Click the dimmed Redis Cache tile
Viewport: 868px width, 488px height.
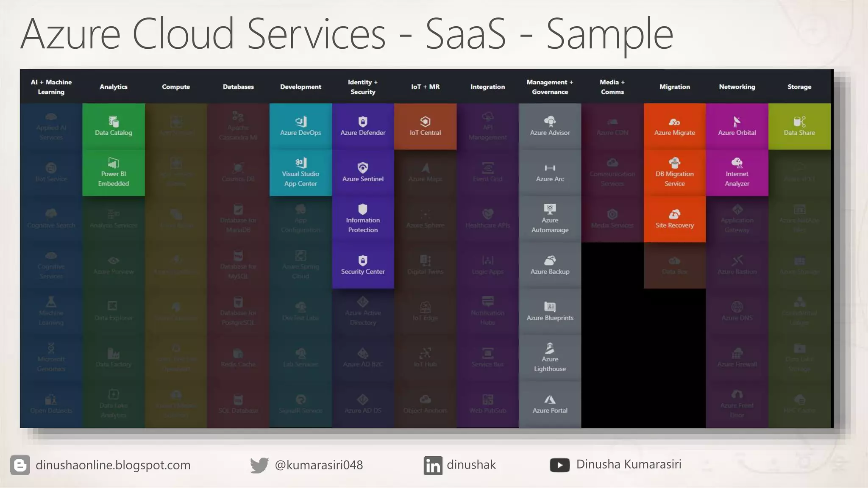click(238, 358)
